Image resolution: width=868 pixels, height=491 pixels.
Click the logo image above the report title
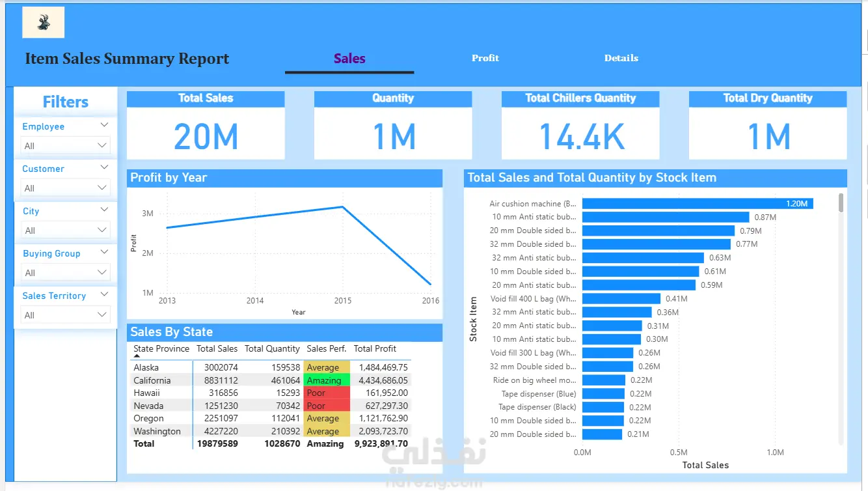43,22
